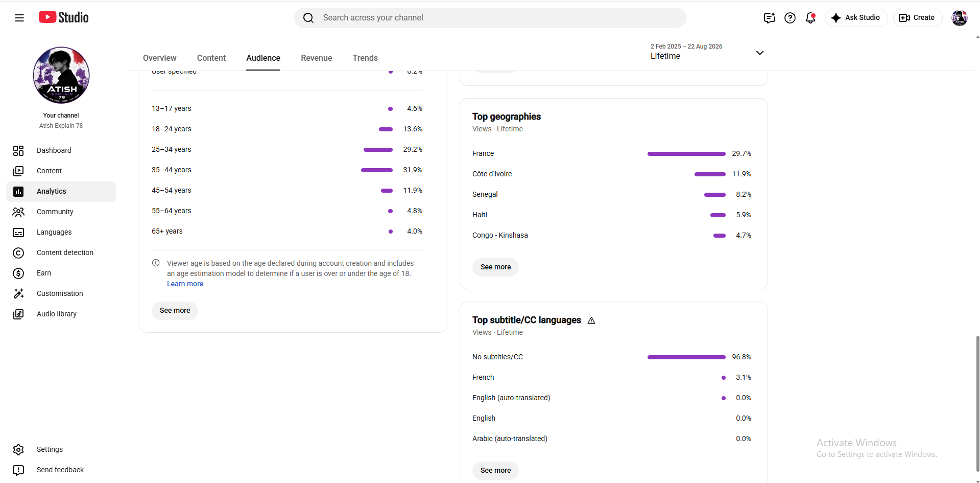
Task: Click the Audio library icon
Action: (x=18, y=314)
